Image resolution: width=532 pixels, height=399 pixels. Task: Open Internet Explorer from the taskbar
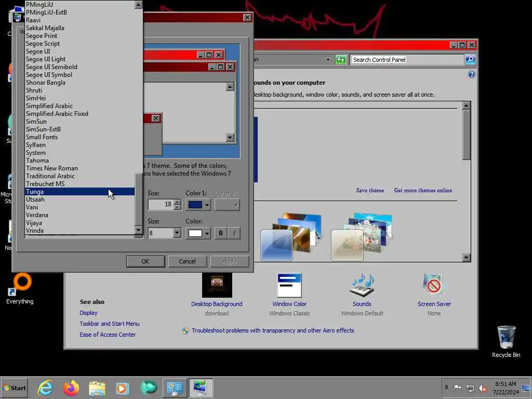(46, 388)
